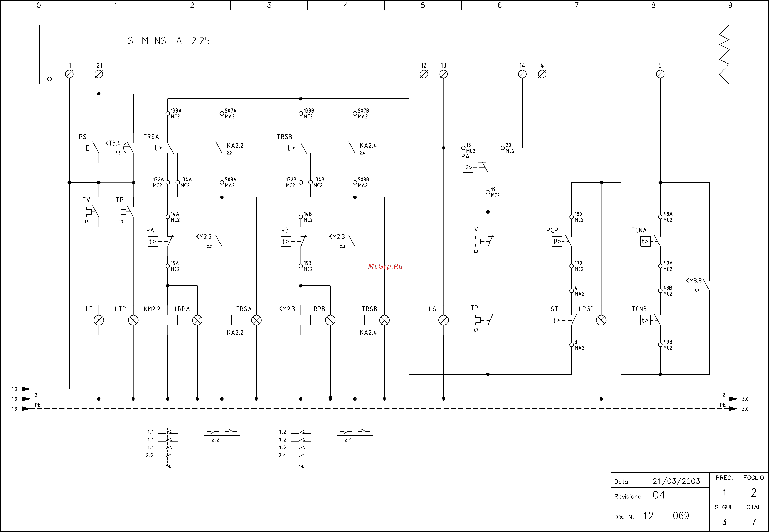
Task: Click Siemens terminal 14 symbol
Action: click(522, 74)
